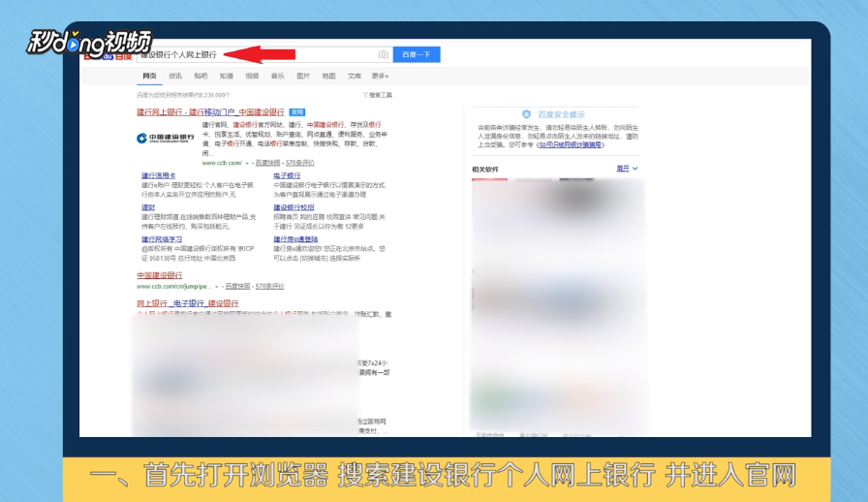868x502 pixels.
Task: Click the 百度为您找到相关结果 count text
Action: pos(184,95)
